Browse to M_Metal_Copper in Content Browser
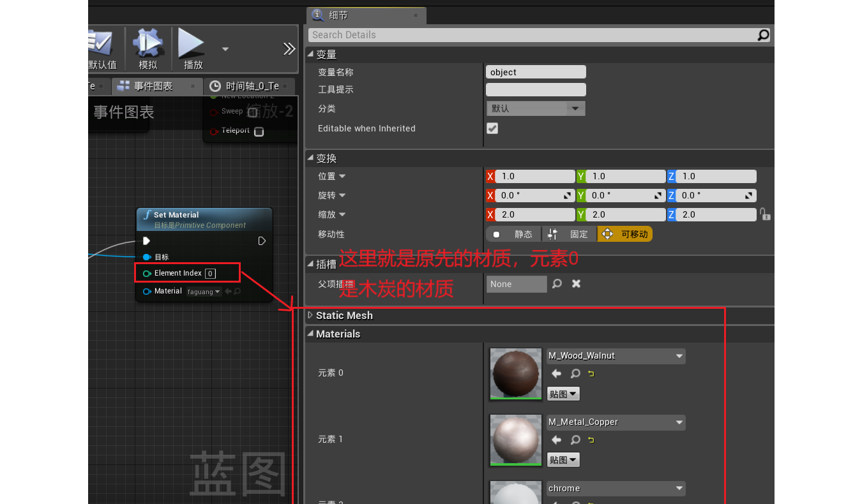The image size is (862, 504). (575, 440)
